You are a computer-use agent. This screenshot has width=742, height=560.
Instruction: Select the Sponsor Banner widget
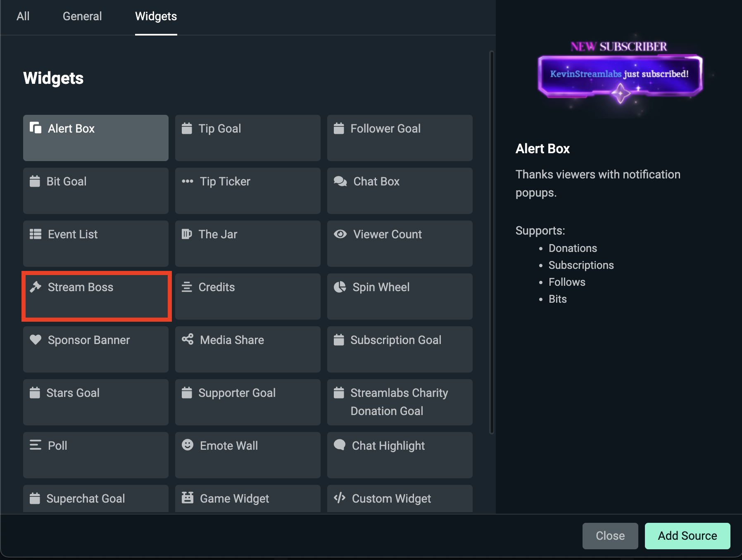click(x=95, y=349)
